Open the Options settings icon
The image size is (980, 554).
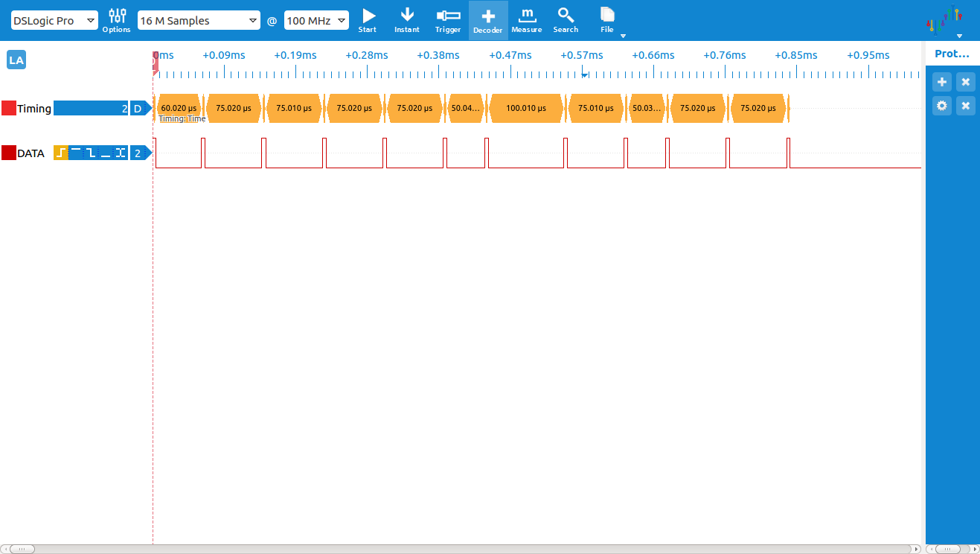click(x=117, y=20)
